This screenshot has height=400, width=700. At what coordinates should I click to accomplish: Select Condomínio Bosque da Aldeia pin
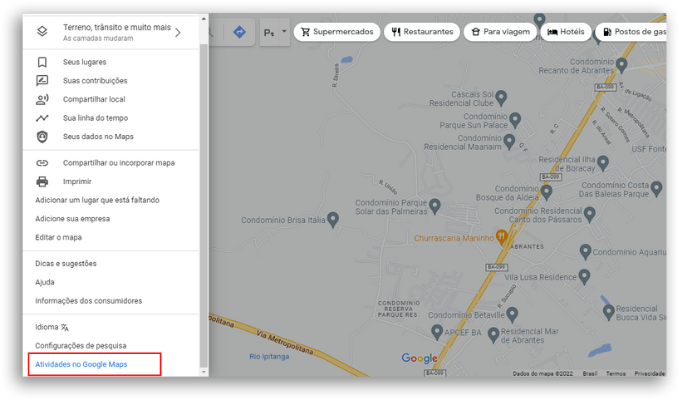546,192
